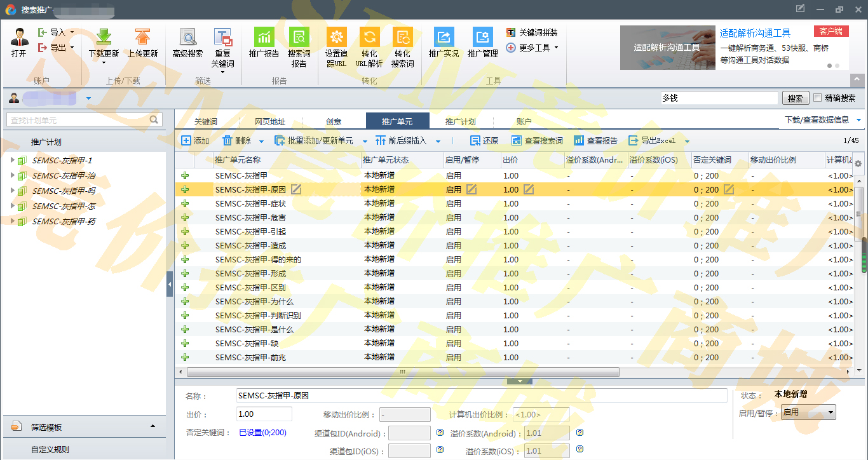868x460 pixels.
Task: Switch to the 推广计划 tab
Action: (x=460, y=121)
